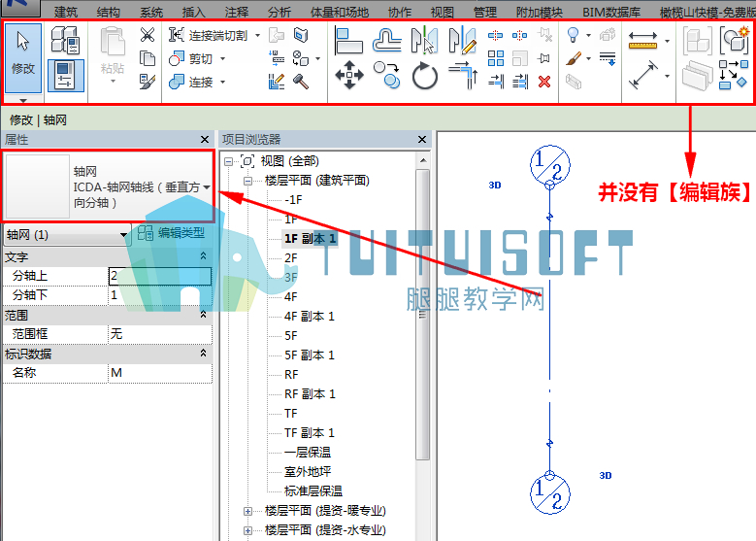Open the 附加模块 ribbon tab
The image size is (756, 541).
(539, 12)
